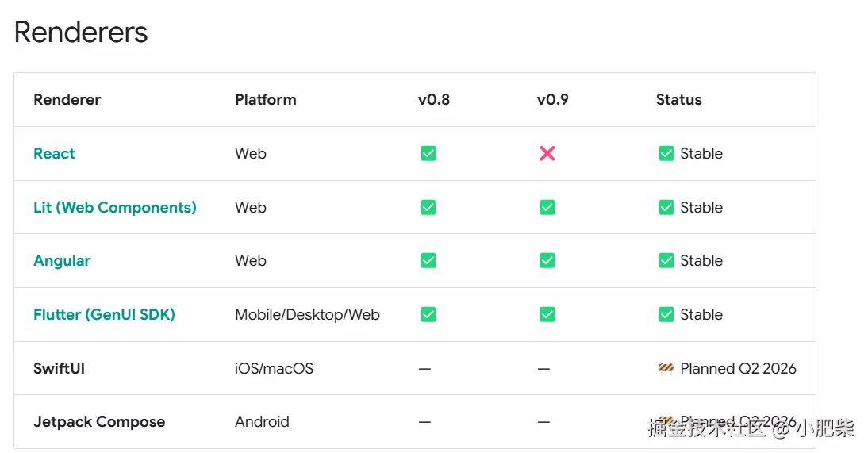
Task: Click the Stable checkmark in React's status
Action: click(666, 154)
